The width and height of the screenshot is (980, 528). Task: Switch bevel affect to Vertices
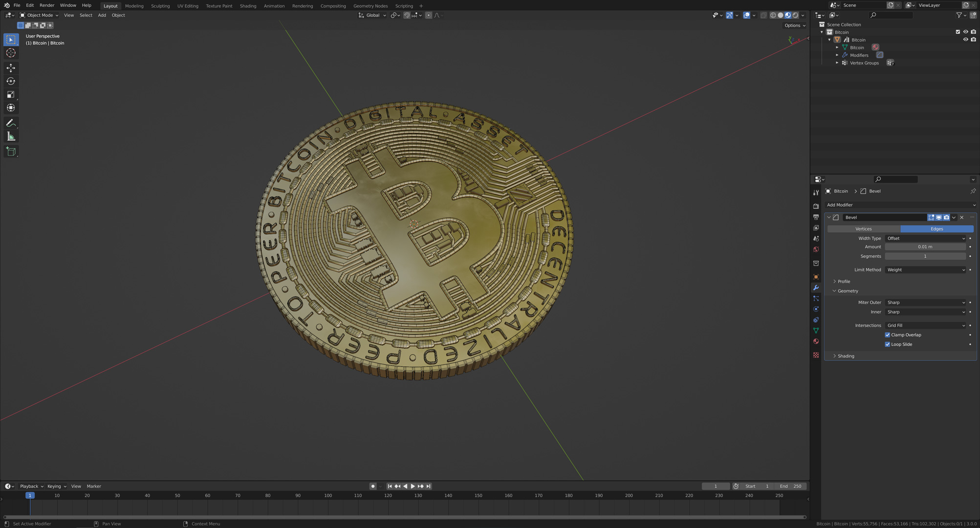point(863,229)
